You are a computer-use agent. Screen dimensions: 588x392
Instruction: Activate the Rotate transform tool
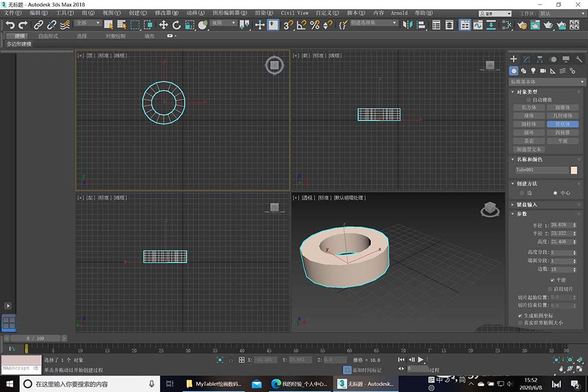(176, 25)
